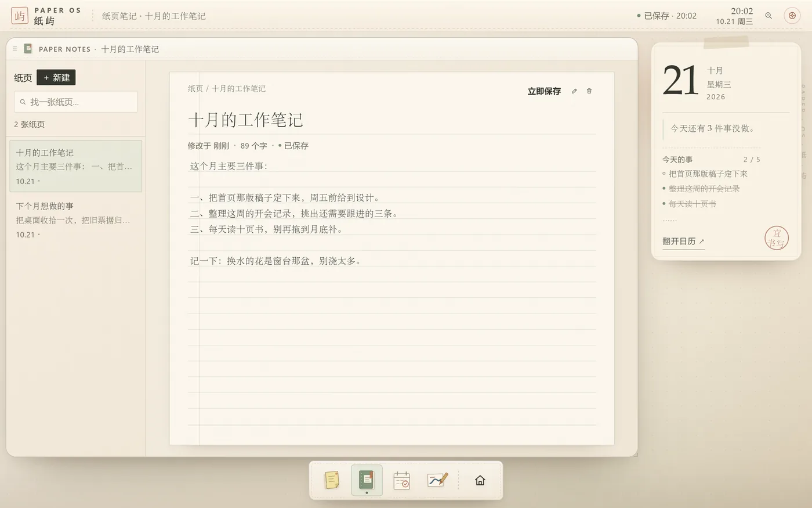Image resolution: width=812 pixels, height=508 pixels.
Task: Click 纸页笔记 · 十月的工作笔记 in top bar
Action: point(154,16)
